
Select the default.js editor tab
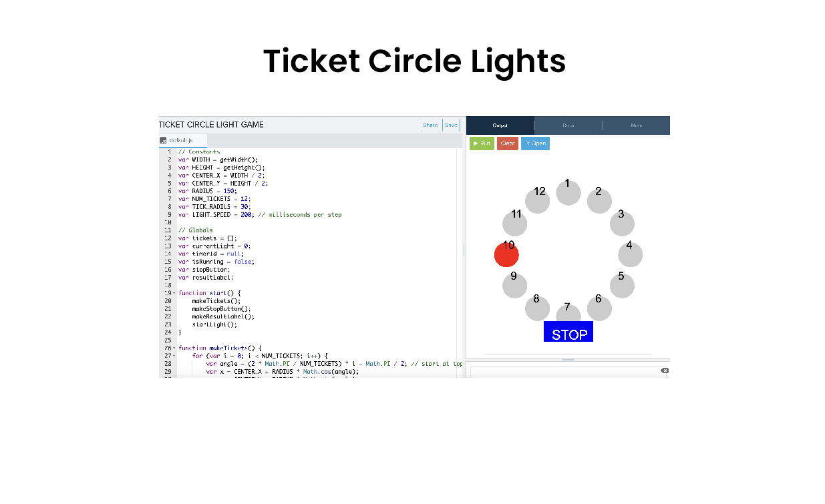point(182,140)
